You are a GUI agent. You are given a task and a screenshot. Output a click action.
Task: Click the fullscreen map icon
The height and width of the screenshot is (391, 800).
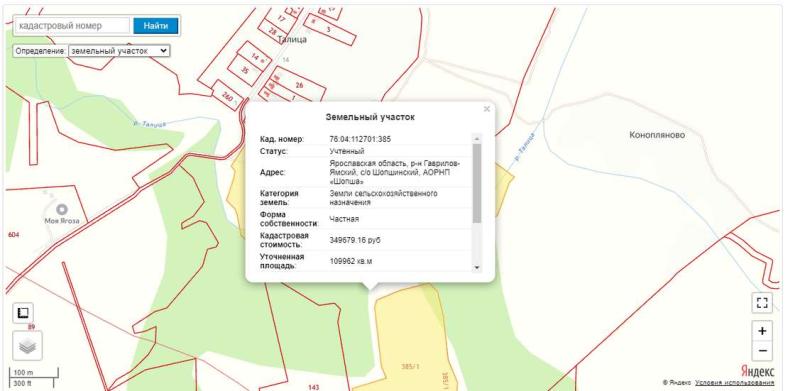tap(762, 303)
